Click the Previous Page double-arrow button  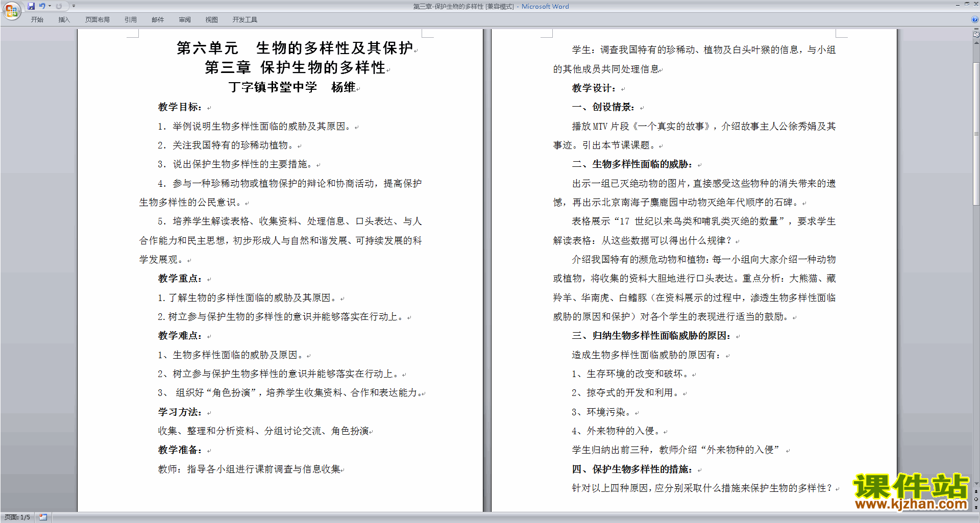click(x=976, y=492)
